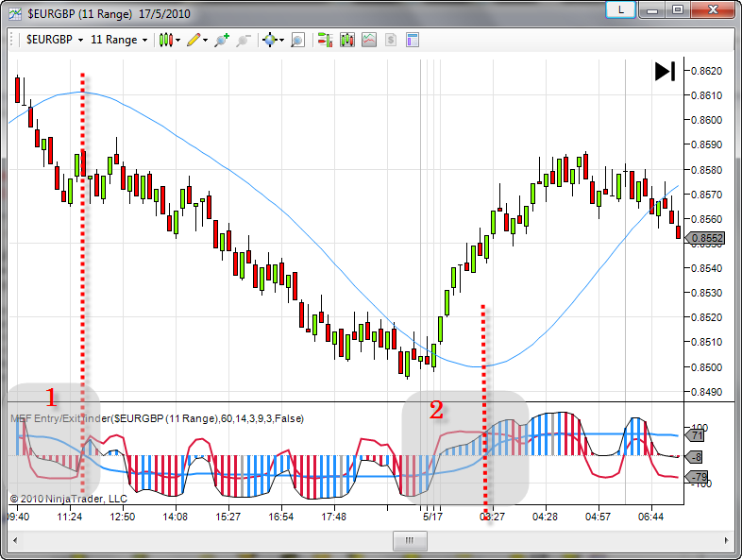
Task: Click the 11:24 time axis label
Action: coord(70,517)
